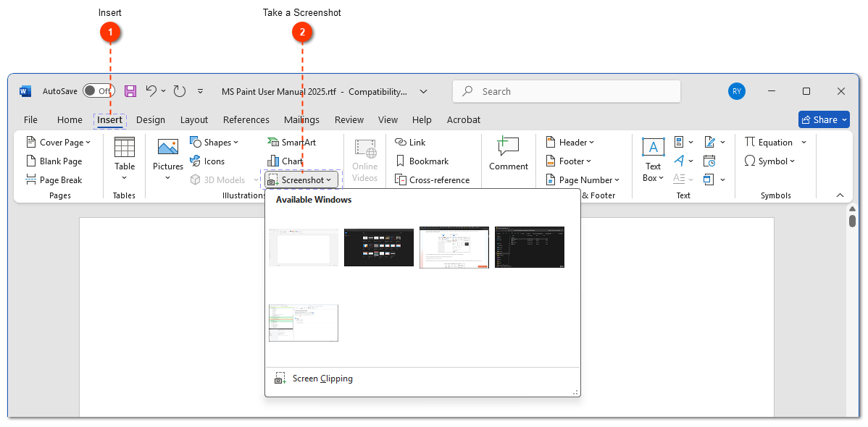Click the Share button

click(824, 119)
